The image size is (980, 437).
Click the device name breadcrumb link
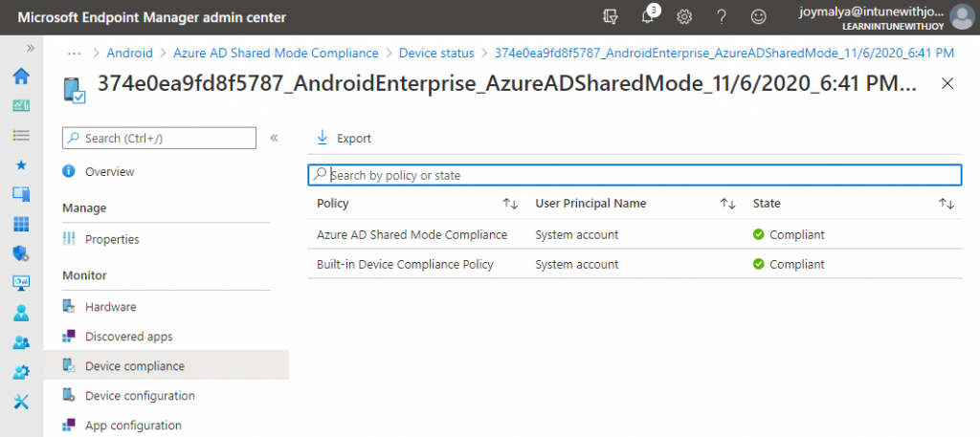click(724, 53)
